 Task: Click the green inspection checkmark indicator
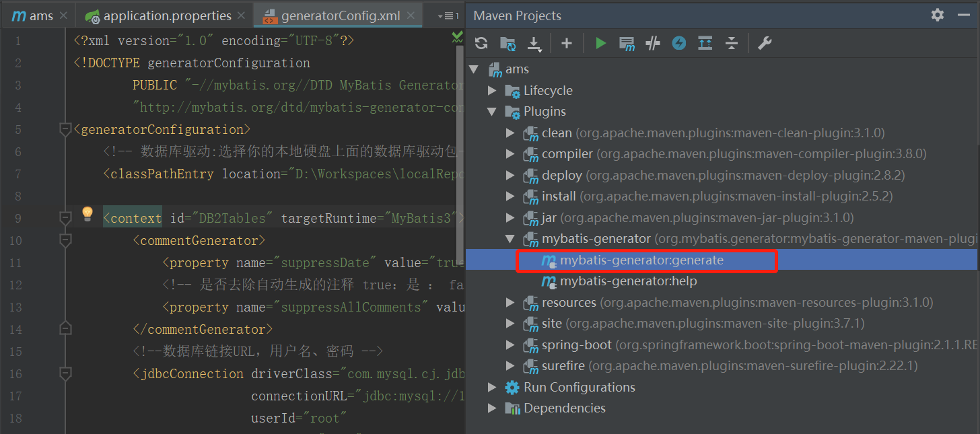pos(458,36)
